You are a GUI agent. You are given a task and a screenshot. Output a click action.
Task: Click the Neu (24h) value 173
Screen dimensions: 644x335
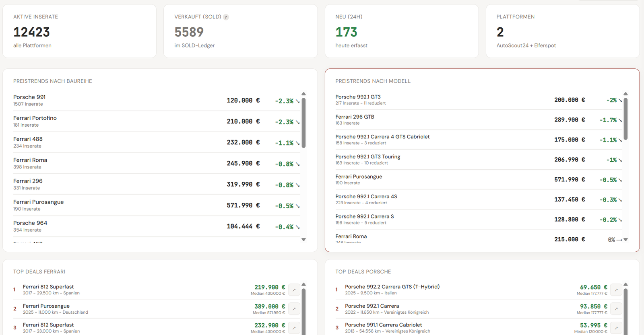click(x=346, y=32)
